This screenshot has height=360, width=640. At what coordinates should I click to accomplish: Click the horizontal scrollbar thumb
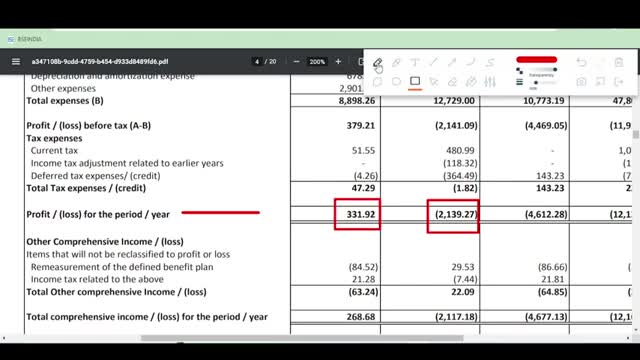coord(302,338)
